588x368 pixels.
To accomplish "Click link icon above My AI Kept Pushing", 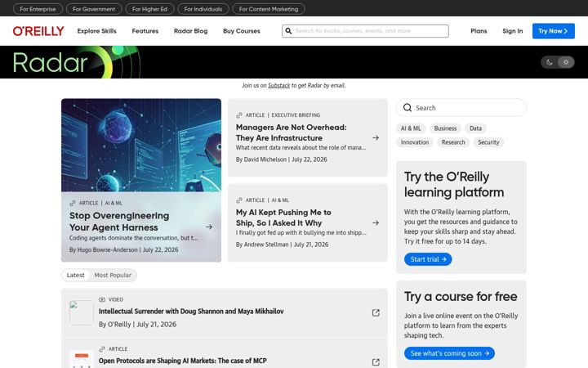I will coord(238,200).
